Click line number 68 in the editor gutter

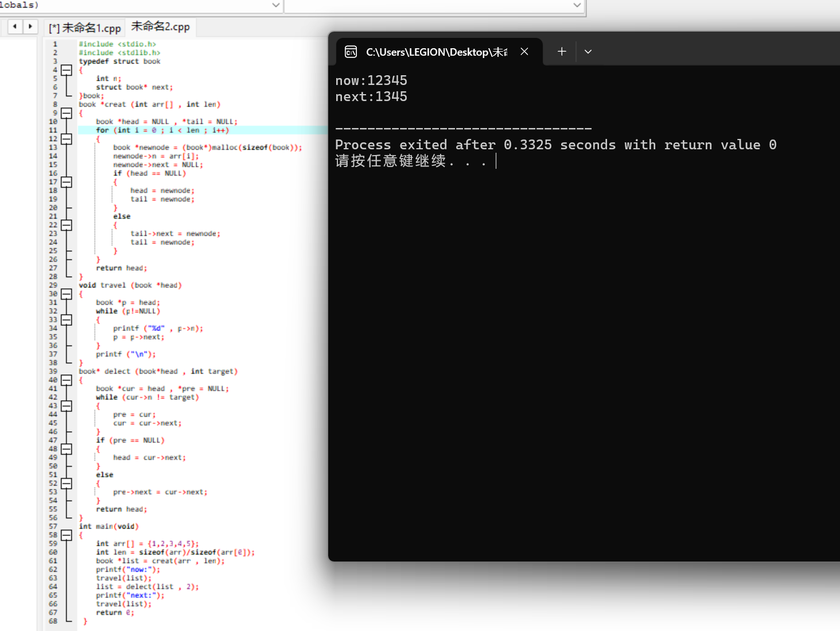tap(53, 621)
